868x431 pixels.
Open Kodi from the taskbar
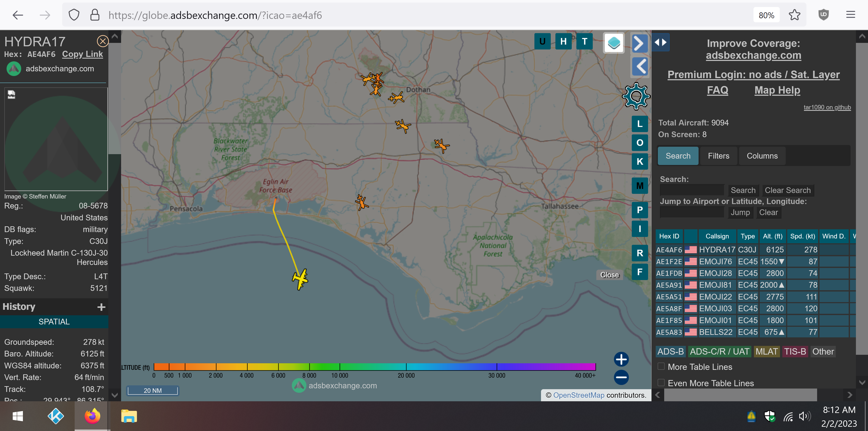[56, 416]
